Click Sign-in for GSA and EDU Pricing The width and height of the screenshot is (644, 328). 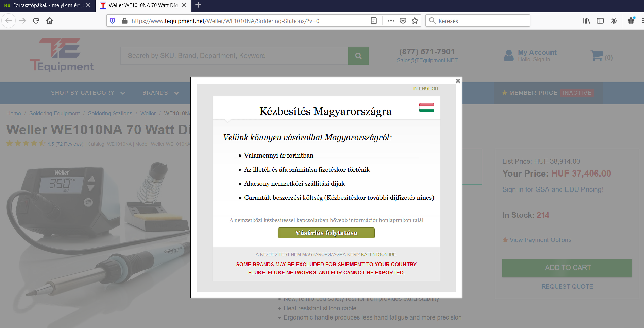coord(553,189)
